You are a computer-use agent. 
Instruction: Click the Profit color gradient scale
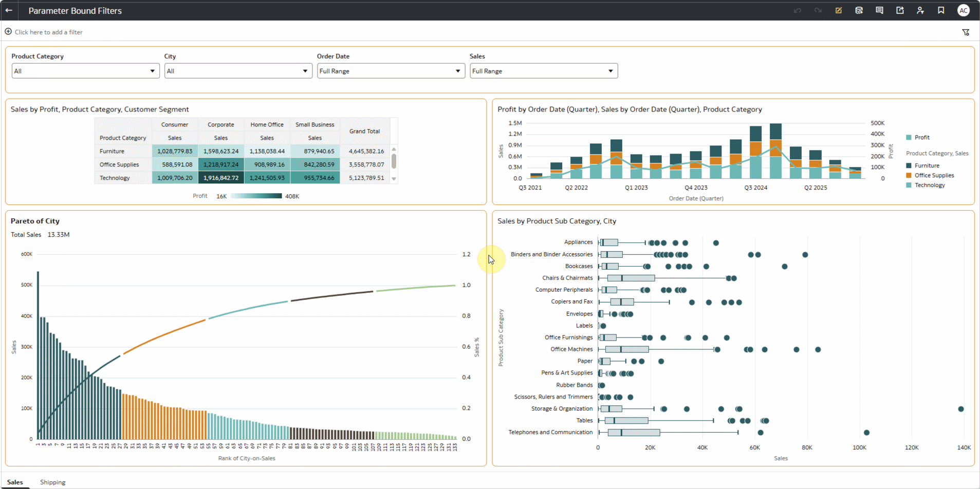tap(255, 196)
